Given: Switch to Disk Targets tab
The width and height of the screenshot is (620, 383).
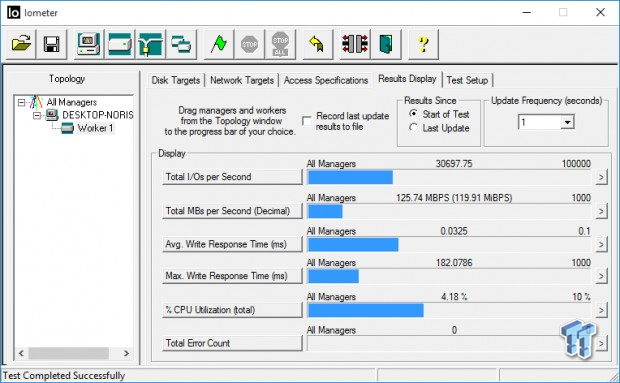Looking at the screenshot, I should (x=176, y=80).
